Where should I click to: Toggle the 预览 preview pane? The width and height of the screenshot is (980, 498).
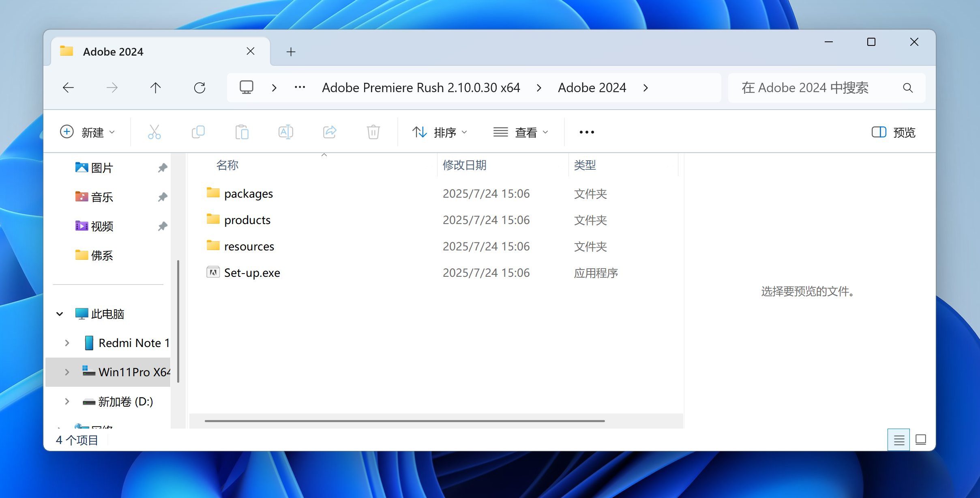coord(893,132)
